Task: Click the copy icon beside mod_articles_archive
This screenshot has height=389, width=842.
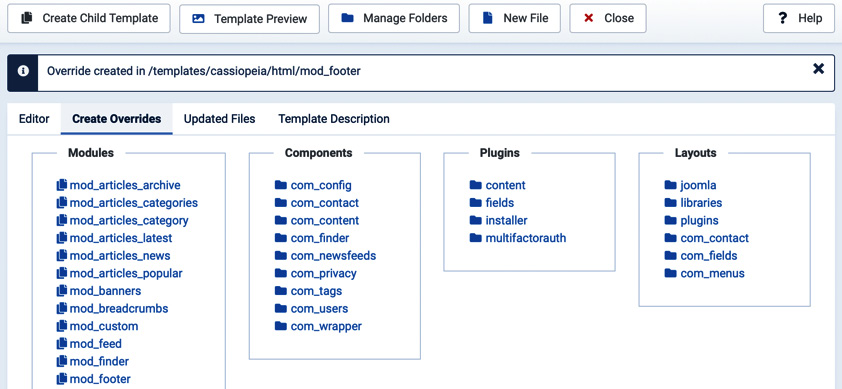Action: tap(62, 185)
